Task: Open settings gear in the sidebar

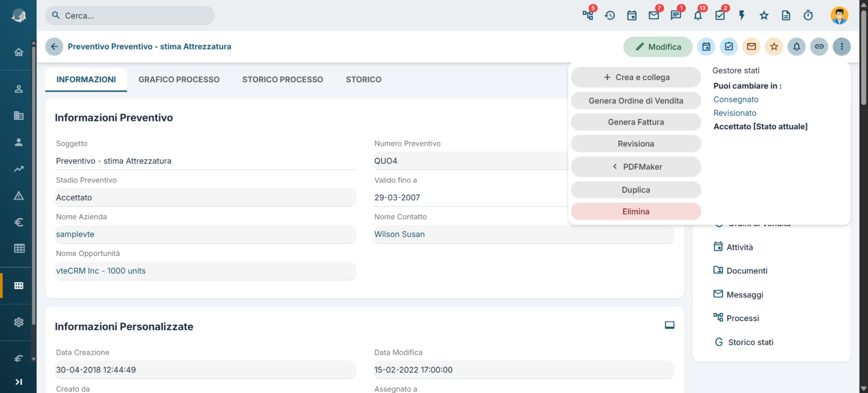Action: [19, 322]
